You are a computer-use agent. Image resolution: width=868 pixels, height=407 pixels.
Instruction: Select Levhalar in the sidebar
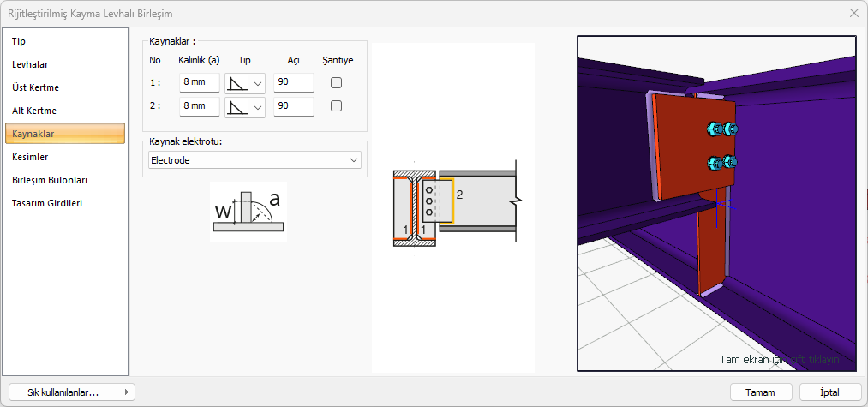click(30, 64)
